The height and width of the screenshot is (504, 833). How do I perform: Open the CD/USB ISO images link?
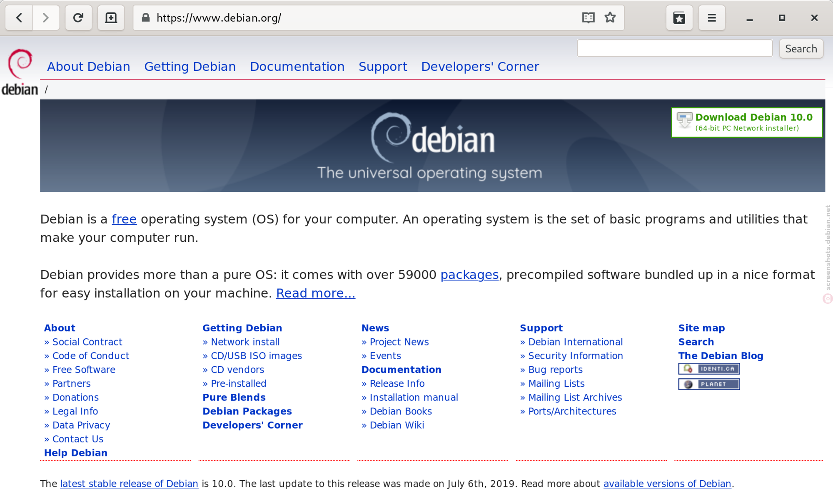pyautogui.click(x=257, y=356)
